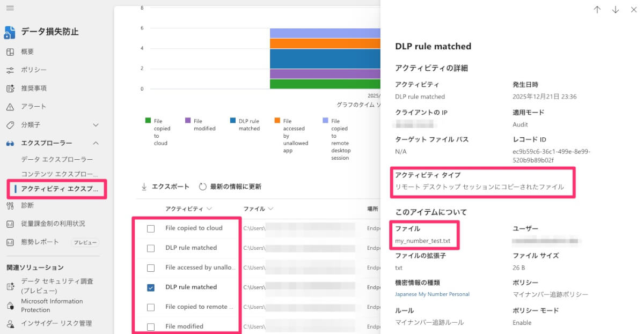This screenshot has width=644, height=334.
Task: Open Insider Risk Management (インサイダー リスク管理) link
Action: pos(56,323)
